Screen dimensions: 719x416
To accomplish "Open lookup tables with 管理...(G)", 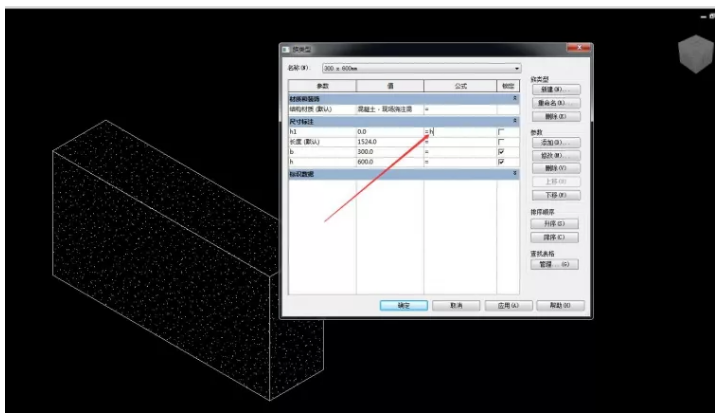I will (x=554, y=265).
